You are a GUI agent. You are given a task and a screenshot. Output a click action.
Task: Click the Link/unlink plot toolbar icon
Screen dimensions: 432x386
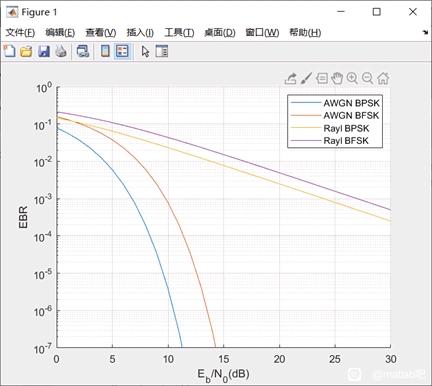83,51
